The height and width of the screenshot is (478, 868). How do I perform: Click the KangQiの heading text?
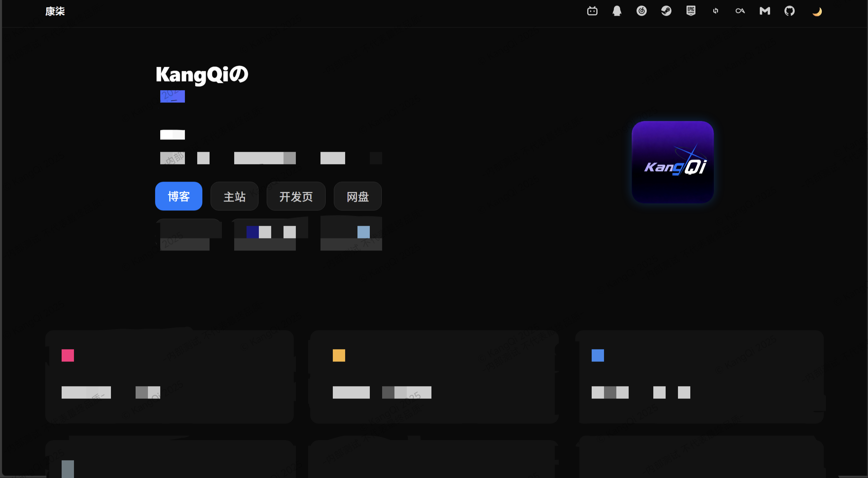coord(202,74)
